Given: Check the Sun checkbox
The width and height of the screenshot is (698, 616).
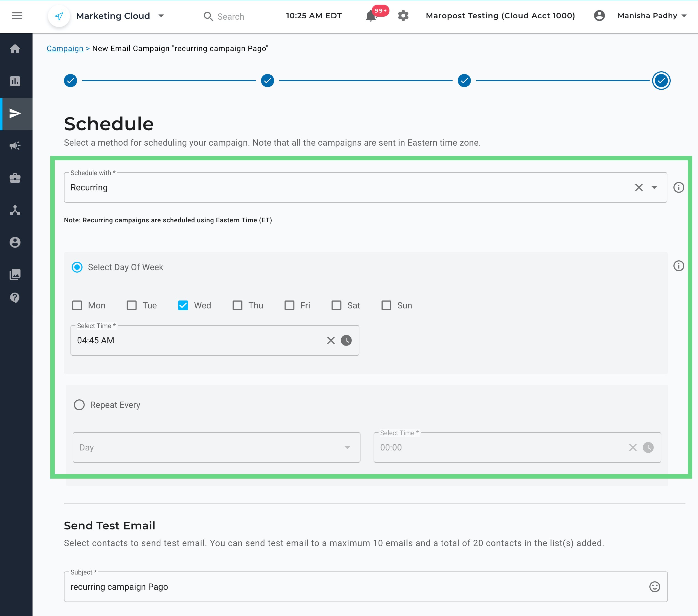Looking at the screenshot, I should pos(386,305).
